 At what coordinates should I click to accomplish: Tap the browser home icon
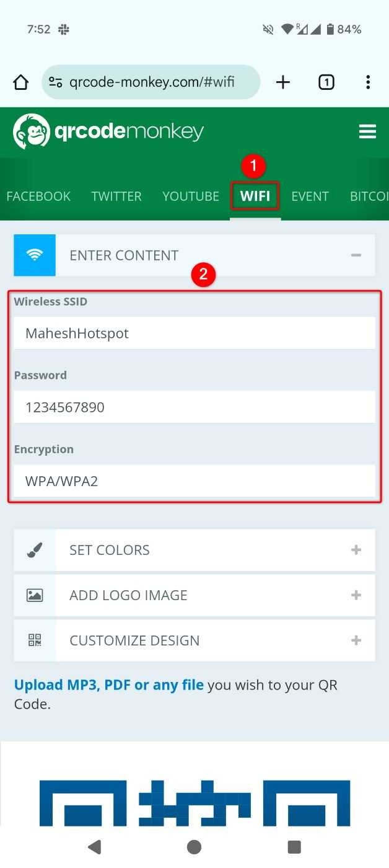pos(21,82)
